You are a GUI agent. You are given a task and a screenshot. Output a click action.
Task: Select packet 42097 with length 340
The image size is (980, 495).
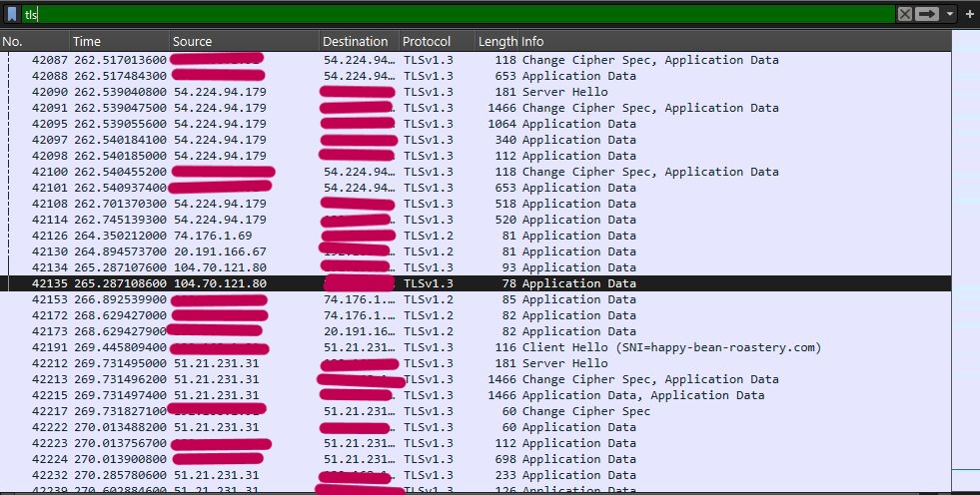(x=476, y=140)
